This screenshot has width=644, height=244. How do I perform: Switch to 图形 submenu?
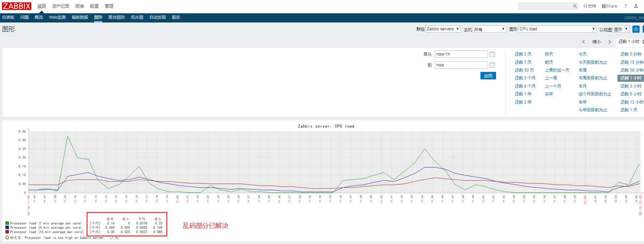pos(98,17)
